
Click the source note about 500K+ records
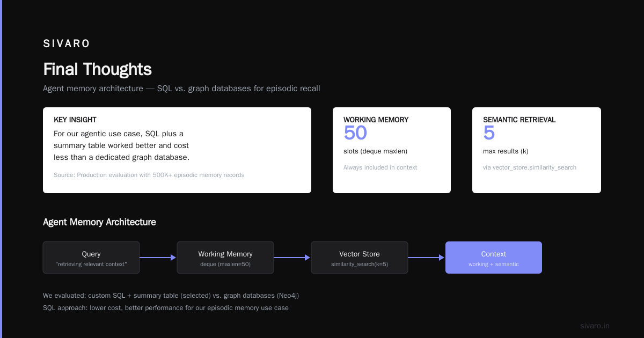149,175
